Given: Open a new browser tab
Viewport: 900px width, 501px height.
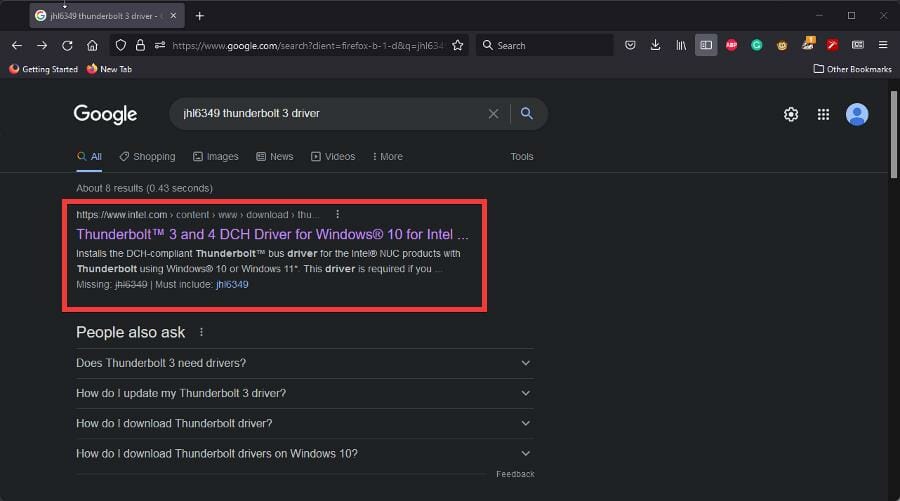Looking at the screenshot, I should (199, 16).
